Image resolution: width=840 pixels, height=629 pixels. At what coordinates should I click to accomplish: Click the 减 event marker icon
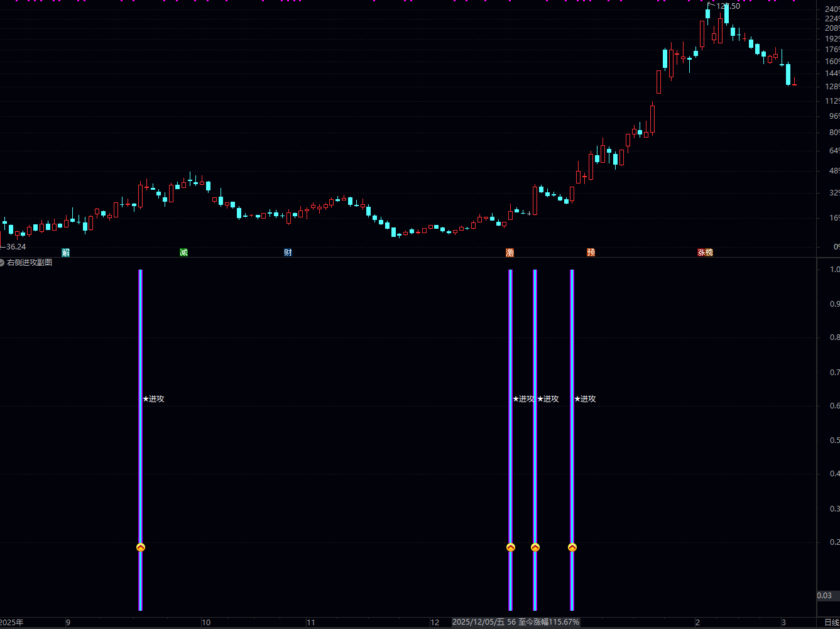point(183,253)
